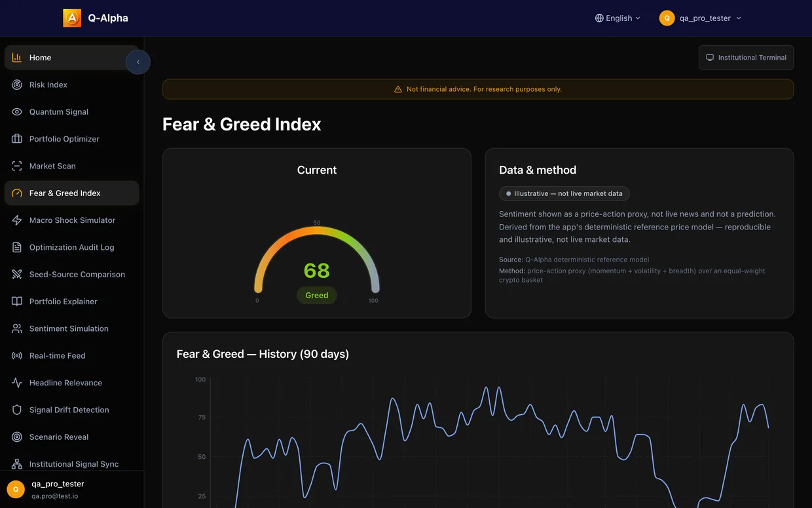The height and width of the screenshot is (508, 812).
Task: Click the Quantum Signal eye icon
Action: coord(17,112)
